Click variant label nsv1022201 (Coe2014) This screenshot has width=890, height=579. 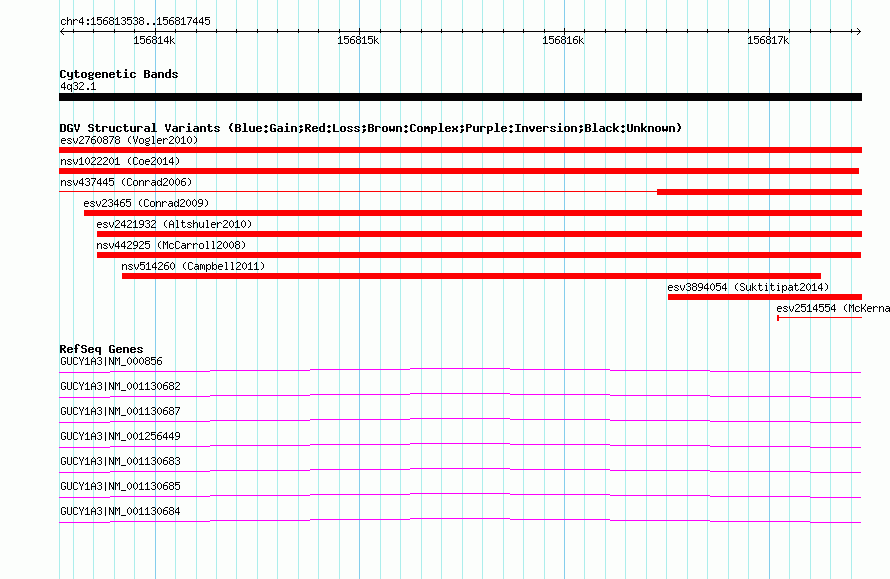pyautogui.click(x=120, y=161)
